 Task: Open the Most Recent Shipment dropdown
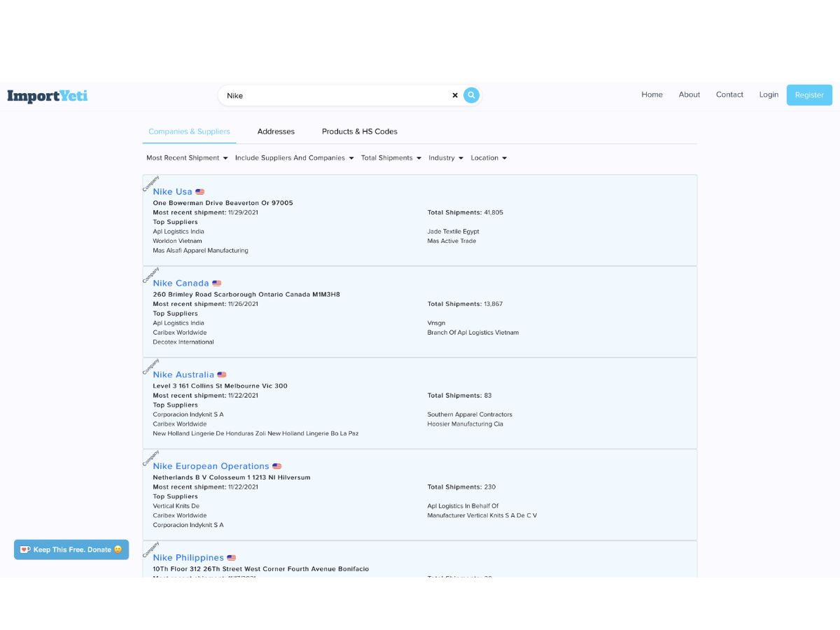[x=187, y=158]
